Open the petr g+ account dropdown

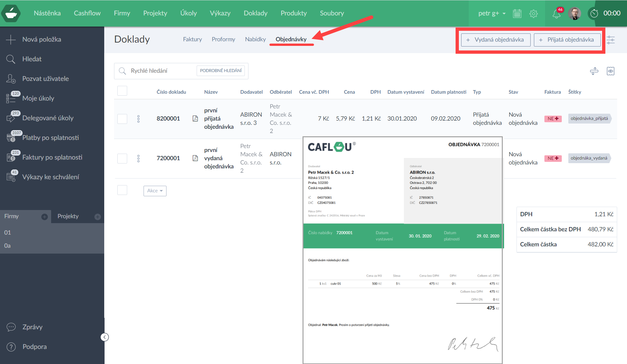[x=492, y=13]
